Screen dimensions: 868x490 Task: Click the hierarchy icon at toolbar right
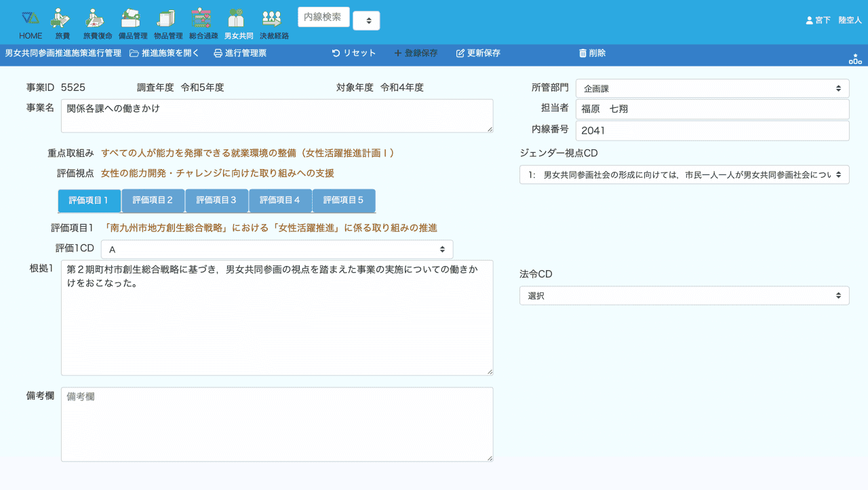pos(855,59)
